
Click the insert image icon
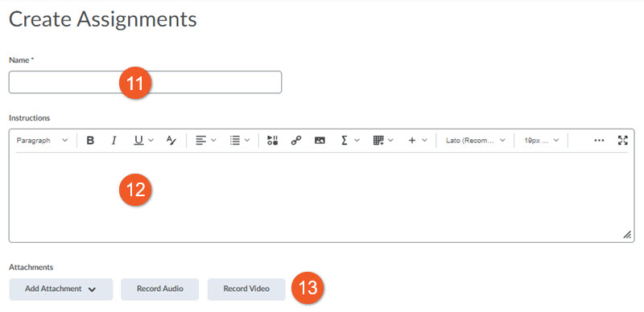tap(320, 141)
